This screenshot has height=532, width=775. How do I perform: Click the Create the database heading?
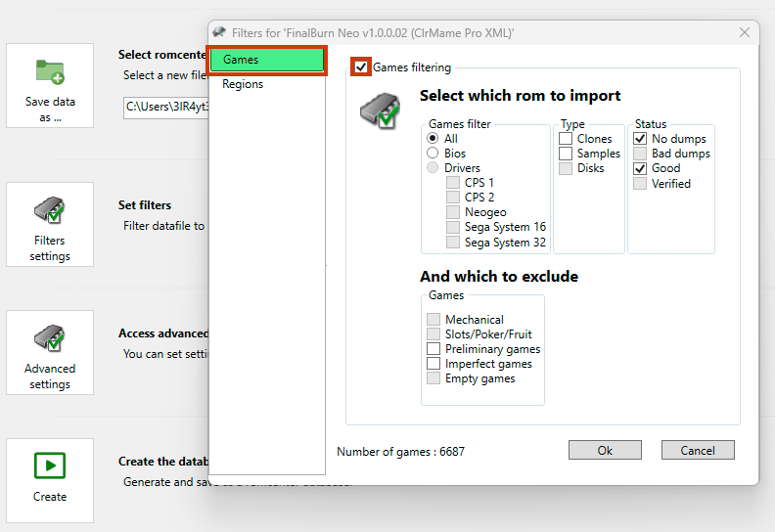tap(163, 462)
